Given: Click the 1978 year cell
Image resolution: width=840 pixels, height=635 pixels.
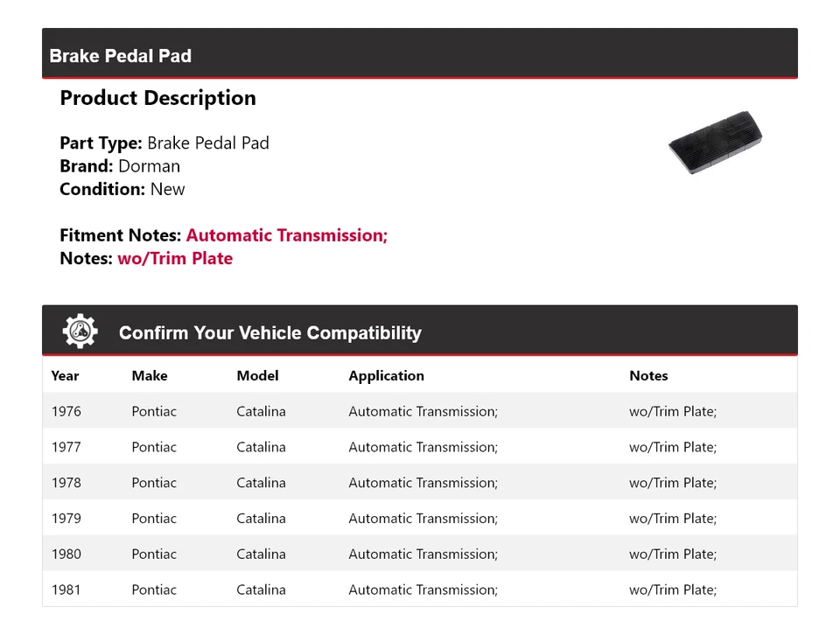Looking at the screenshot, I should click(66, 483).
